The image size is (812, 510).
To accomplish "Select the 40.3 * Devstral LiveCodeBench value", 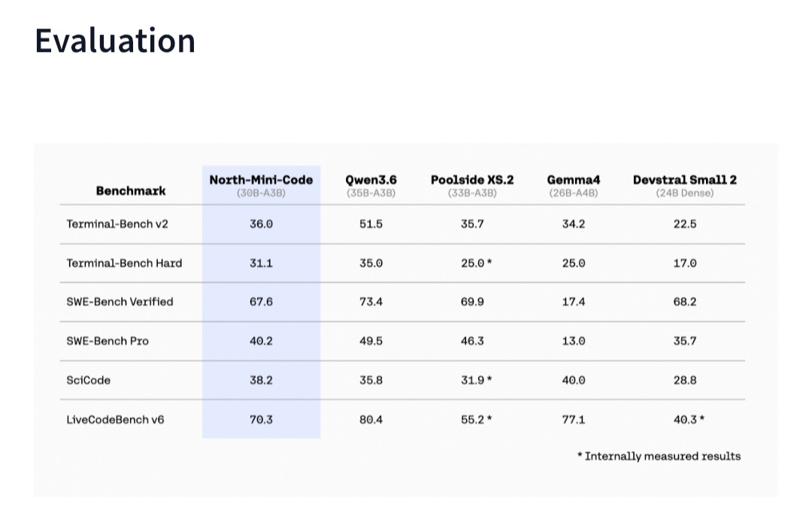I will click(x=689, y=419).
